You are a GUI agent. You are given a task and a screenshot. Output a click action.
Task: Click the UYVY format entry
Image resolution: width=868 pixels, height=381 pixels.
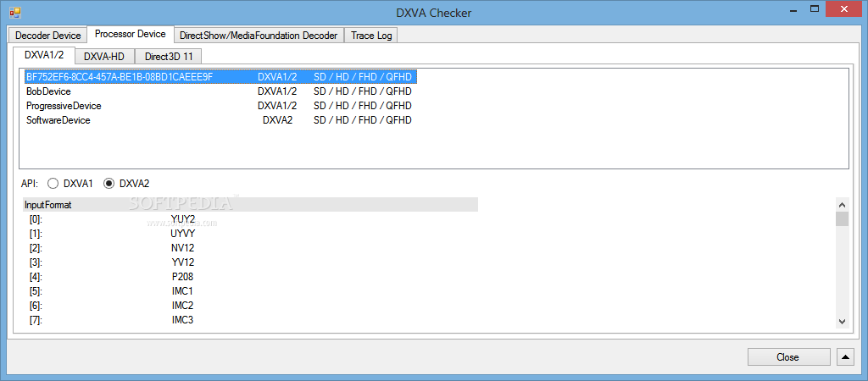pos(183,234)
